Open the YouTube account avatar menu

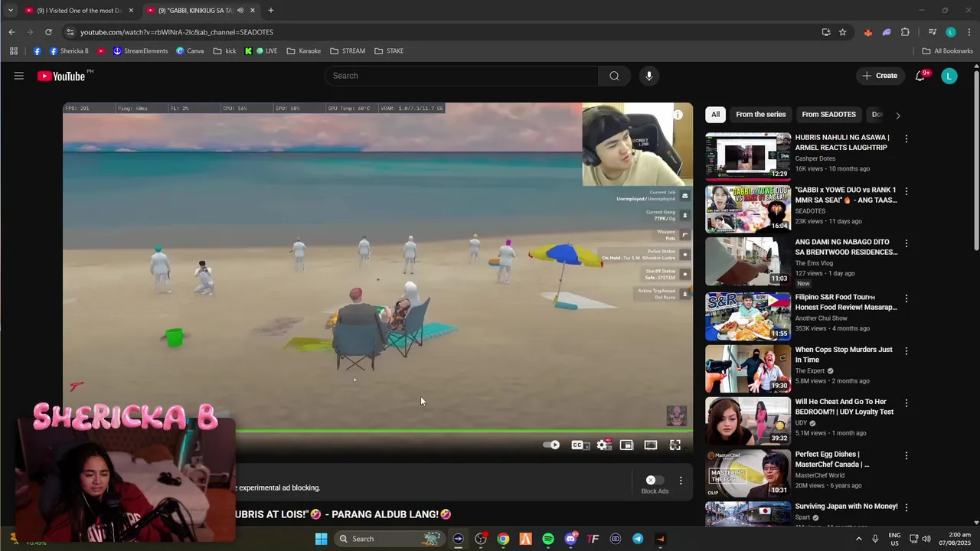(949, 76)
